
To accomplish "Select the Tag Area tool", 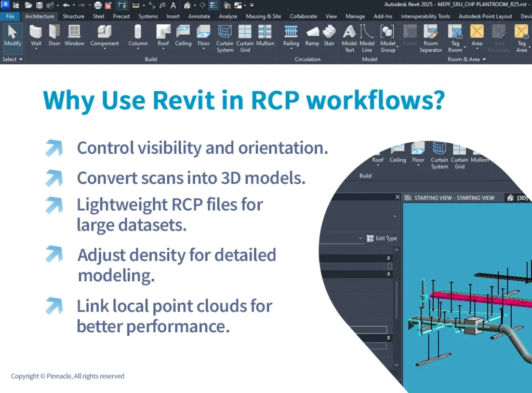I will 522,38.
